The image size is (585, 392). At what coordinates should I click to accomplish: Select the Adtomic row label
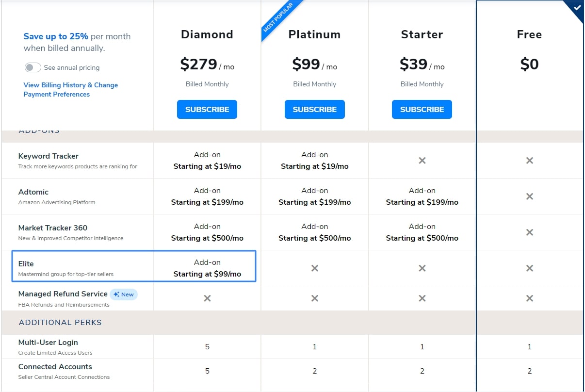[x=33, y=192]
